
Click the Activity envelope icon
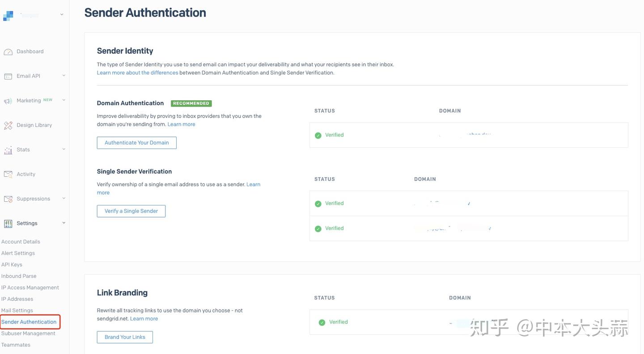(8, 175)
